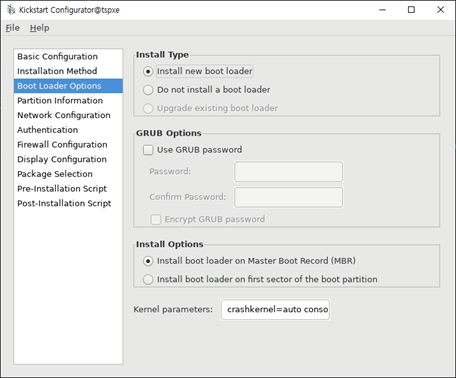Minimize the Kickstart Configurator window
The image size is (456, 378).
tap(382, 10)
